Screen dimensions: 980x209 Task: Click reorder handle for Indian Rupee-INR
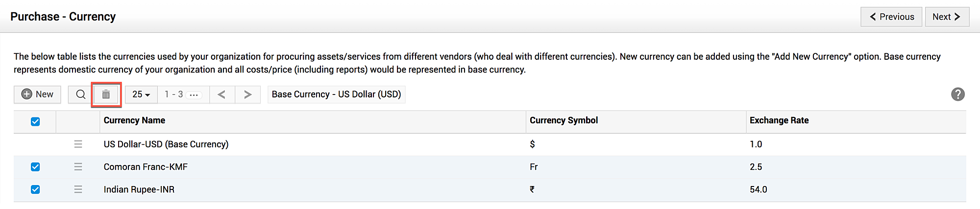click(x=78, y=189)
